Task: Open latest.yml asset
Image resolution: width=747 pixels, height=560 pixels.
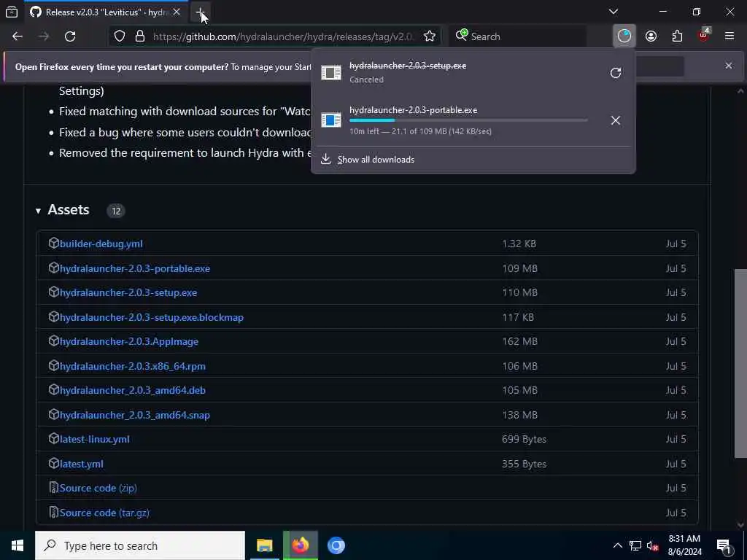Action: coord(82,464)
